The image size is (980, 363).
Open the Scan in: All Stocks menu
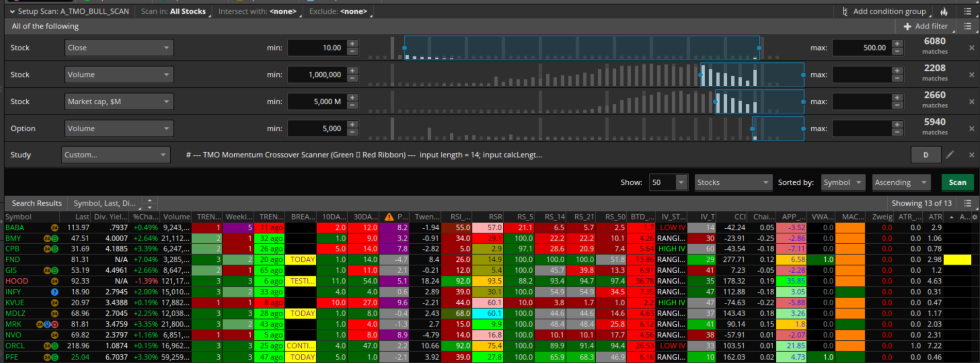(x=174, y=11)
